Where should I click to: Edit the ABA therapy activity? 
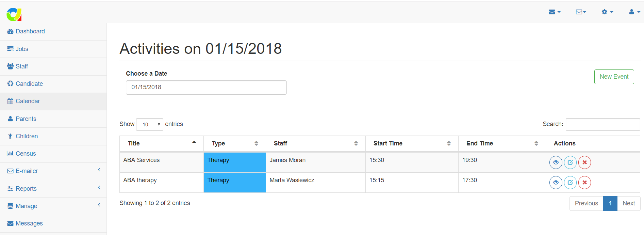[x=570, y=183]
